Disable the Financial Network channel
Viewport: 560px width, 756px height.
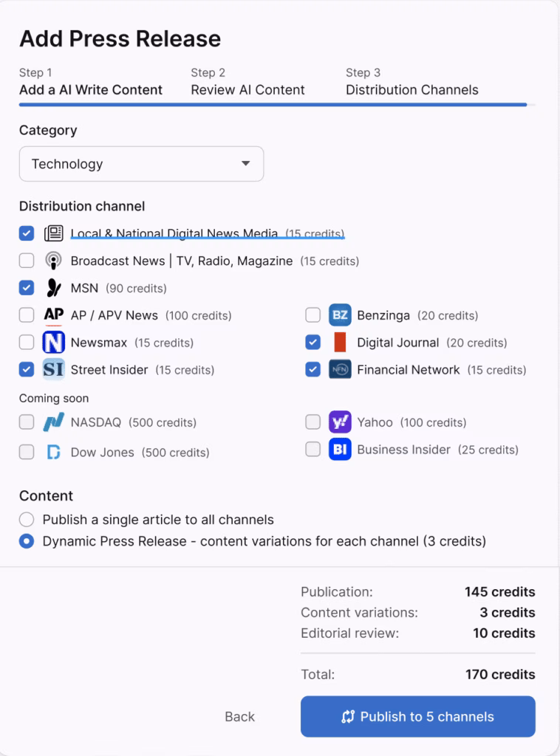[x=312, y=369]
